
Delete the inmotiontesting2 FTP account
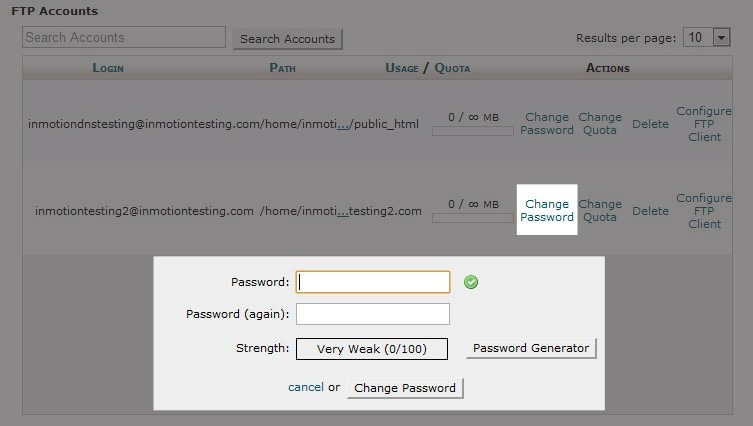tap(650, 211)
